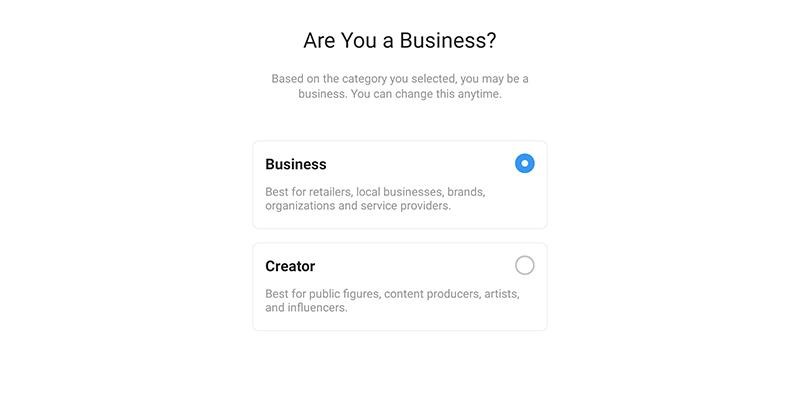Choose the Creator account option card
This screenshot has height=400, width=800.
coord(400,286)
